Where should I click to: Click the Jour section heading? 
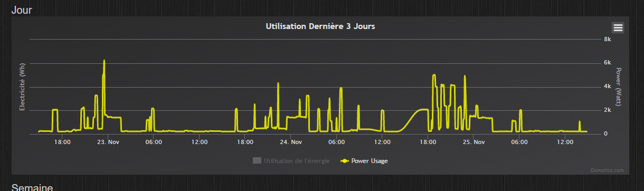click(x=22, y=9)
